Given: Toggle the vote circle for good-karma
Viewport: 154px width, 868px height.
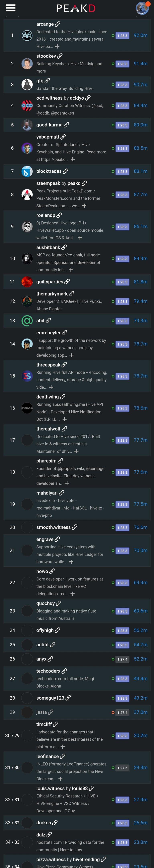Looking at the screenshot, I should click(x=113, y=125).
